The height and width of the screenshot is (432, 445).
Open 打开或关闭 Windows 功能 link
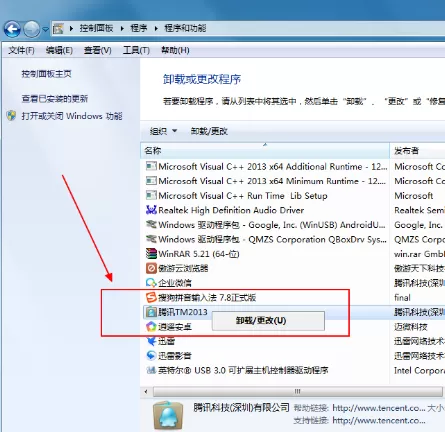point(72,116)
